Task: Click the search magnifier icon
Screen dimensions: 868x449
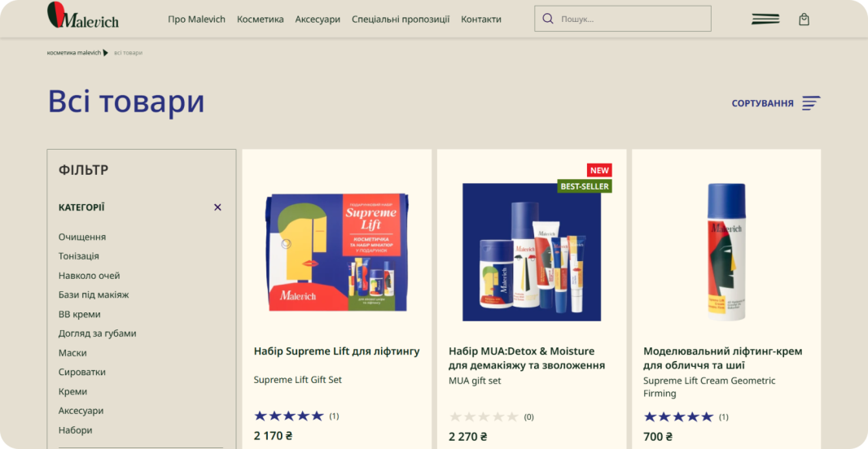Action: [548, 19]
